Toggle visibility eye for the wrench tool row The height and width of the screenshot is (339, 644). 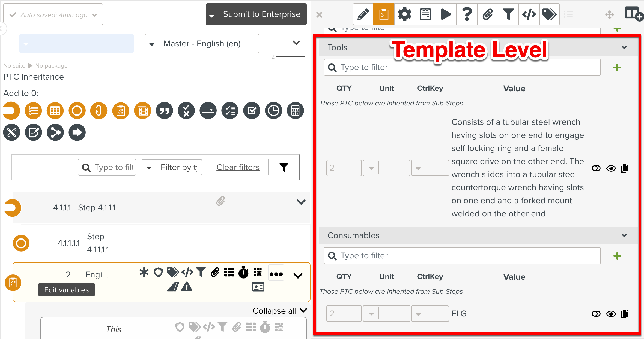click(x=611, y=168)
